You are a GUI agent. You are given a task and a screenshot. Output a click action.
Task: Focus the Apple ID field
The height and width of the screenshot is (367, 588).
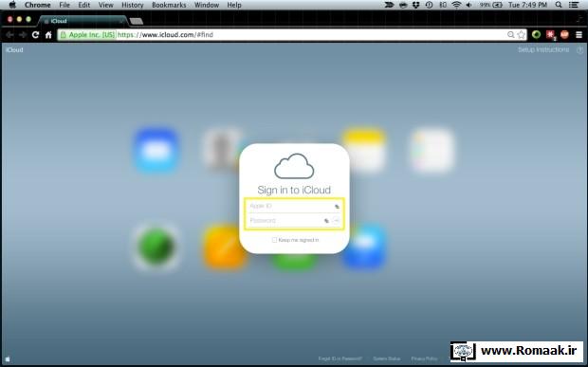294,206
